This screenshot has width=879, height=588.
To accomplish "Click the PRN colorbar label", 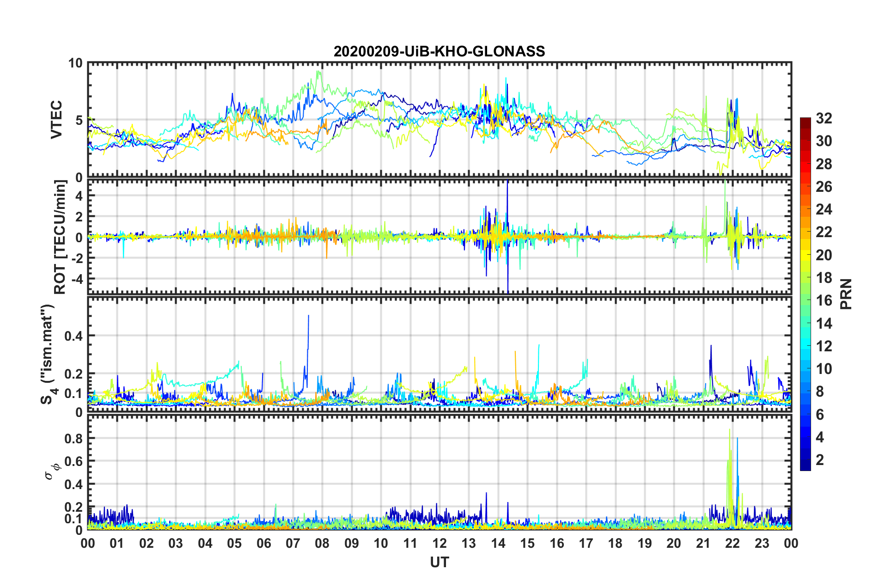I will (x=846, y=294).
